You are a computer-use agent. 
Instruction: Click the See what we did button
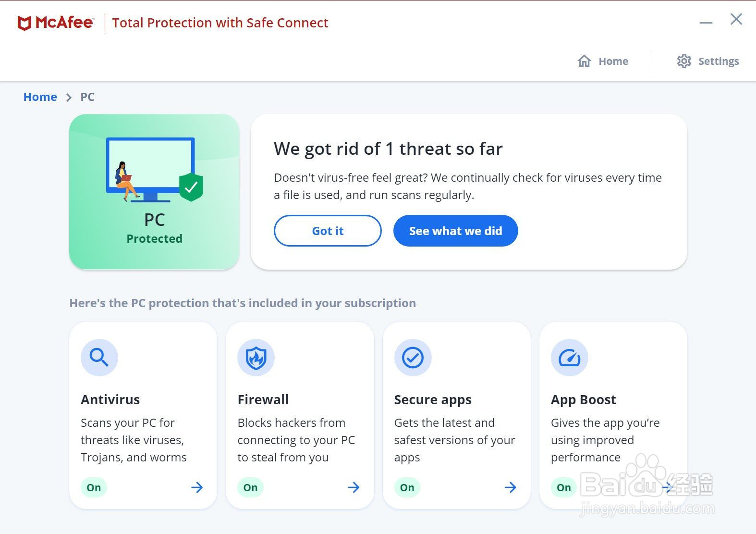(x=455, y=231)
